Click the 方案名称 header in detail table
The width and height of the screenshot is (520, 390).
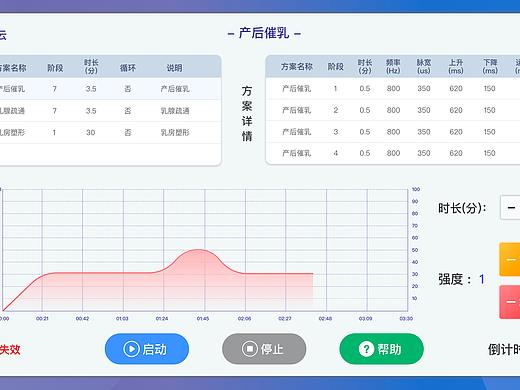pyautogui.click(x=297, y=67)
